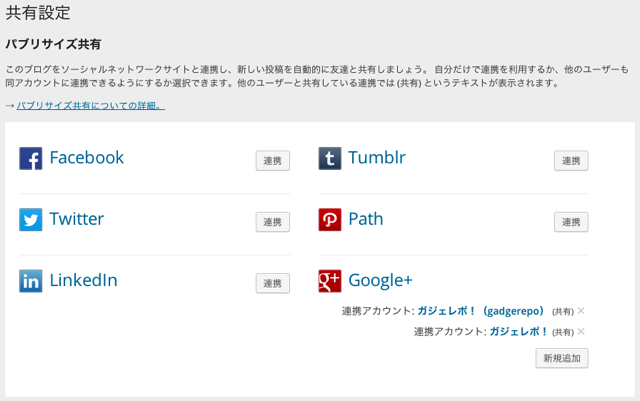Click the LinkedIn logo icon

(x=31, y=281)
